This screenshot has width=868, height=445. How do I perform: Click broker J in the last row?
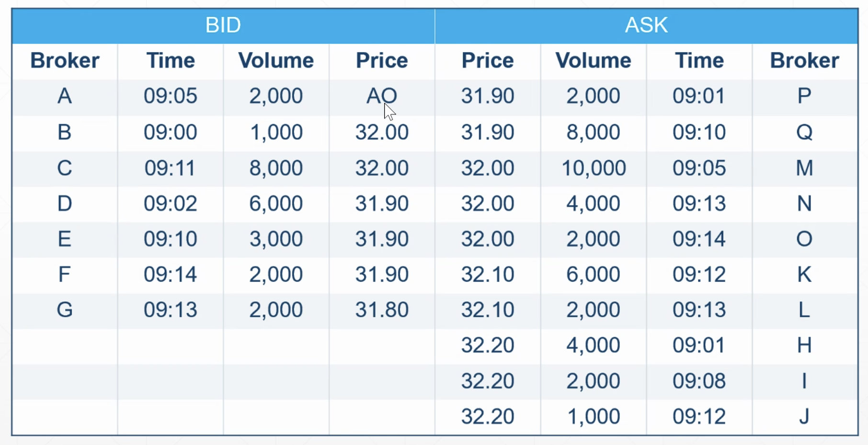click(804, 416)
